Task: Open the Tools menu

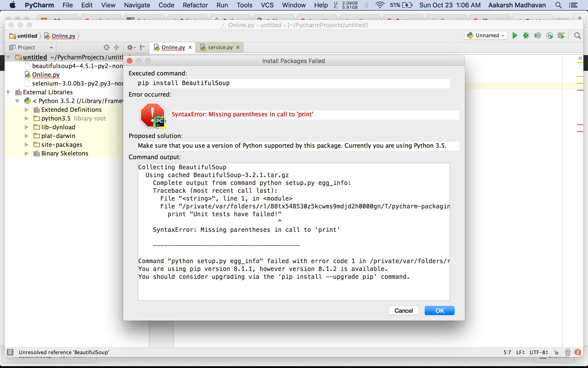Action: pos(244,5)
